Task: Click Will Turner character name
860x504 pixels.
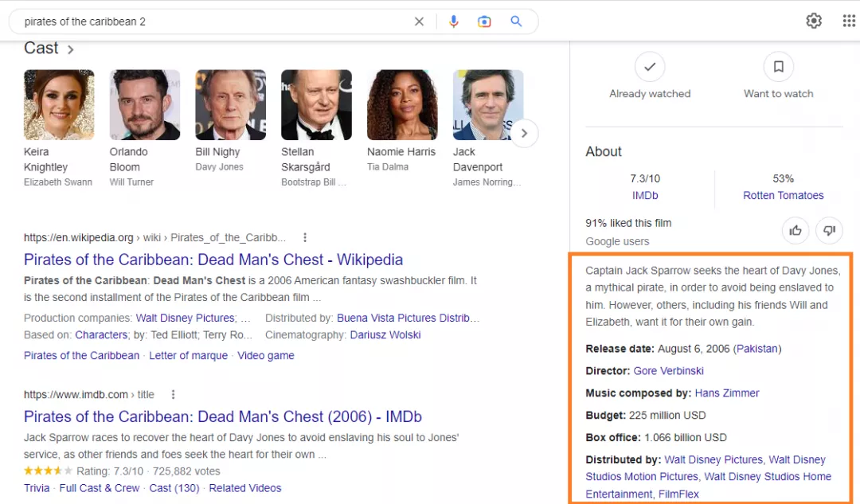Action: point(131,182)
